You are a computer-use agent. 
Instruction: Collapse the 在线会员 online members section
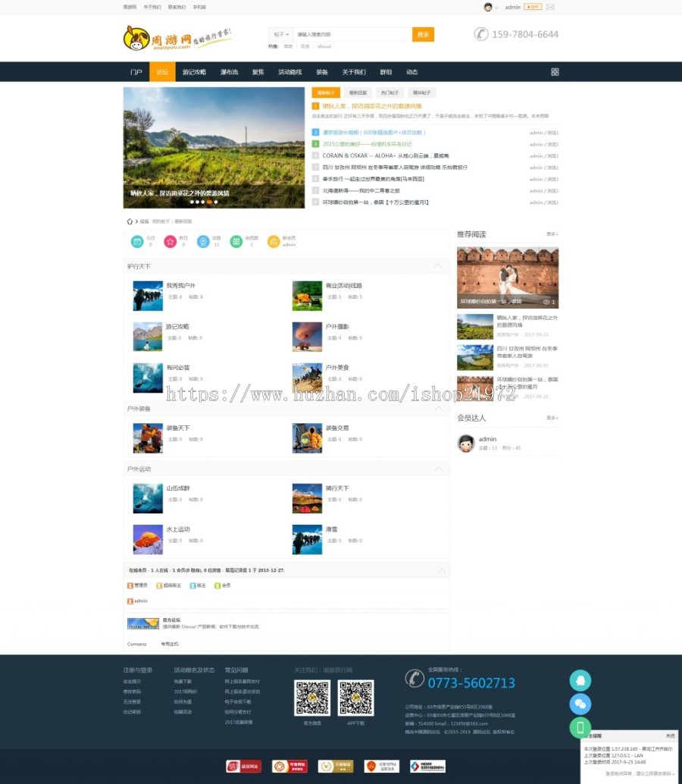point(442,570)
